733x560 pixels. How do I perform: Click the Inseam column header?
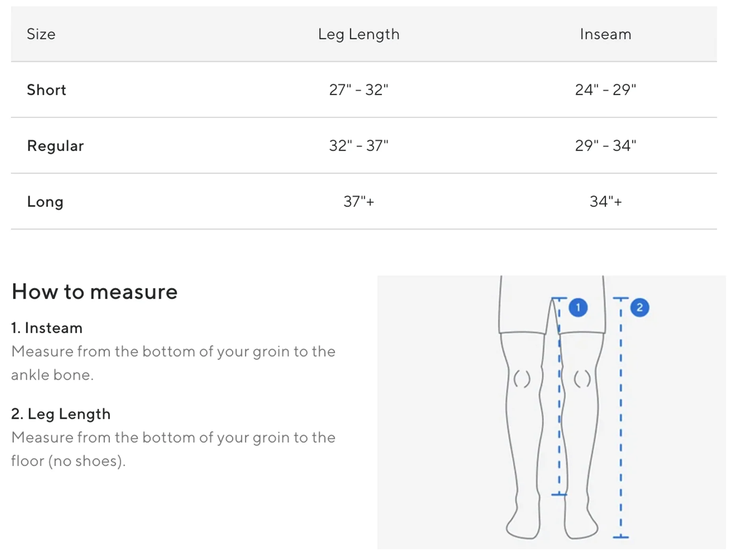click(605, 34)
